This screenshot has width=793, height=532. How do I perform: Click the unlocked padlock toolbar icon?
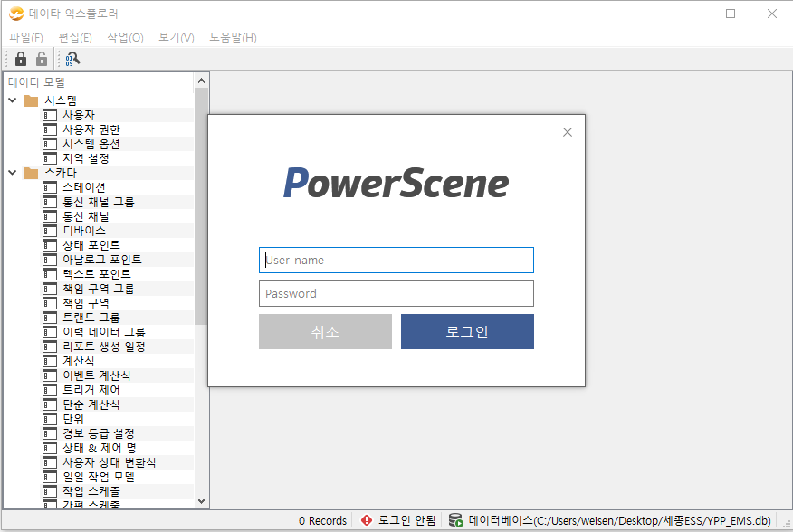(42, 59)
